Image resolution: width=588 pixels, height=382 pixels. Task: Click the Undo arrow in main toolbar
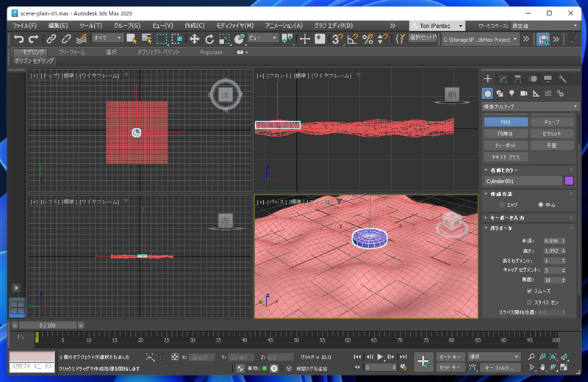[x=18, y=39]
